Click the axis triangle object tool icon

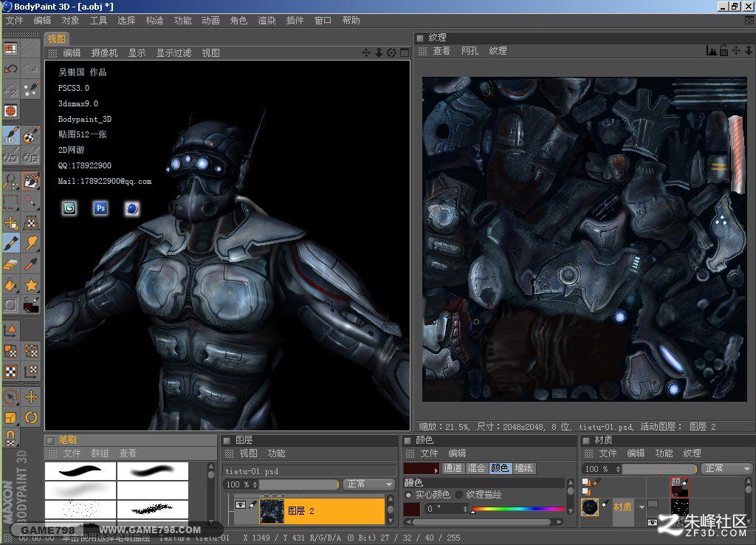(10, 330)
